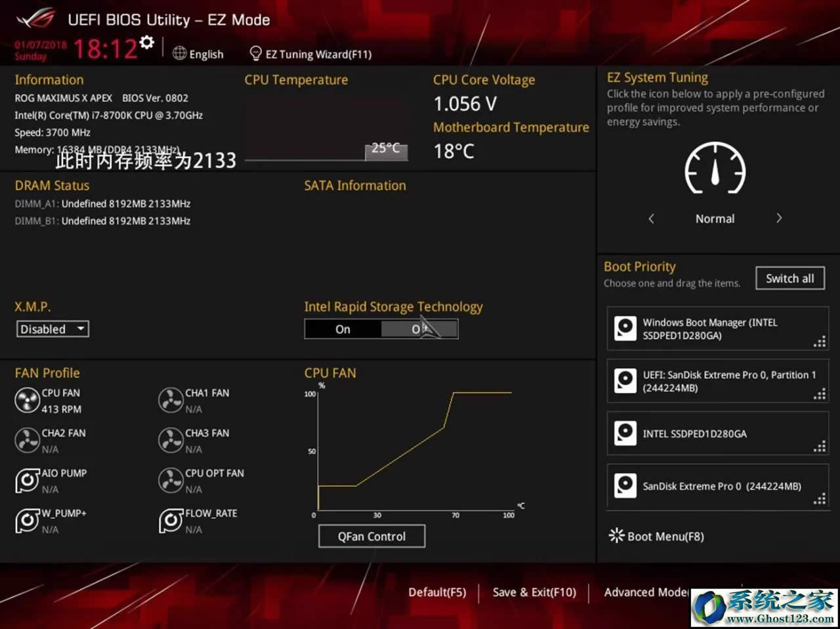Open the X.M.P. dropdown
840x629 pixels.
[x=52, y=329]
